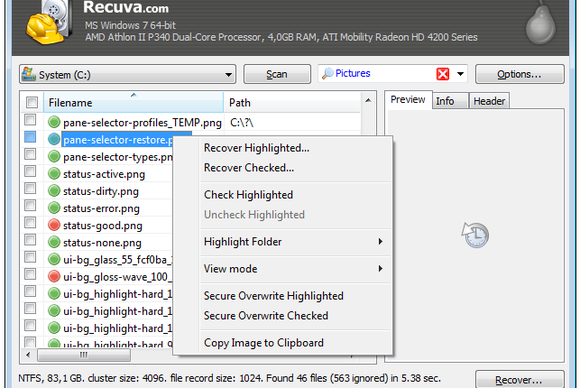Click the magnifier icon in Pictures filter
This screenshot has height=388, width=580.
[327, 74]
